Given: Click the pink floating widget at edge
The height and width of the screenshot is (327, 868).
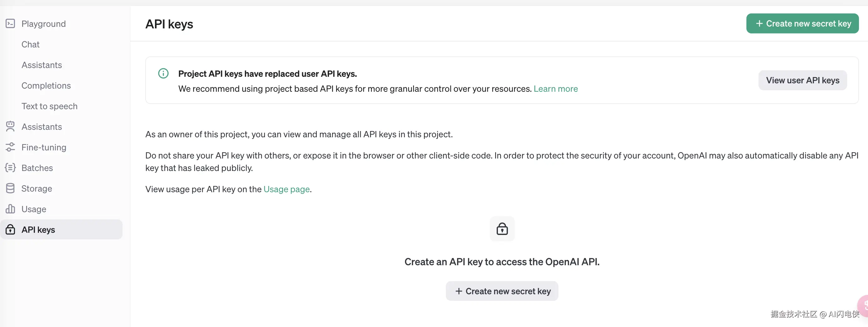Looking at the screenshot, I should click(864, 305).
